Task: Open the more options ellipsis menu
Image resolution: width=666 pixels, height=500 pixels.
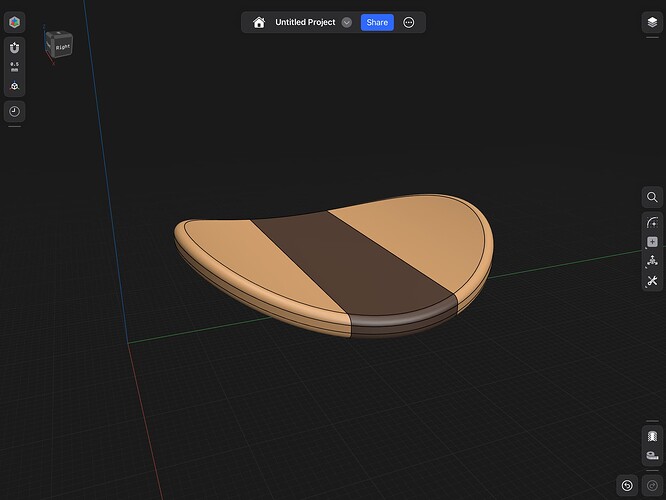Action: point(409,23)
